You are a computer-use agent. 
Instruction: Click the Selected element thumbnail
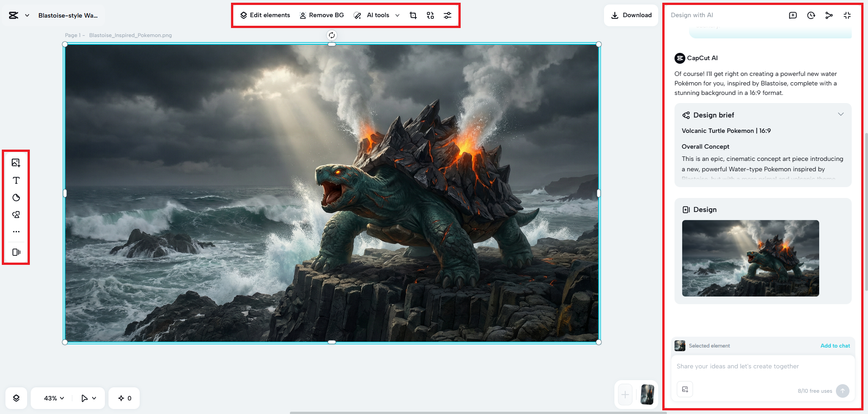(x=680, y=346)
